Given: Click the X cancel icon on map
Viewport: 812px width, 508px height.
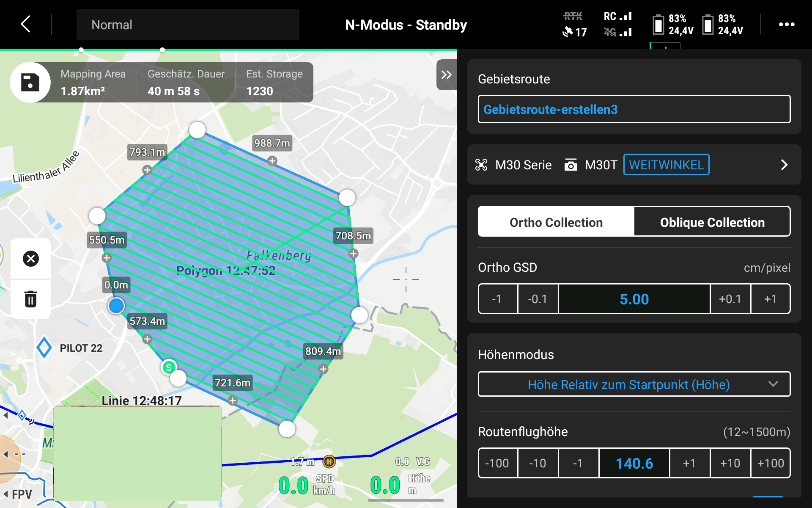Looking at the screenshot, I should (x=31, y=259).
